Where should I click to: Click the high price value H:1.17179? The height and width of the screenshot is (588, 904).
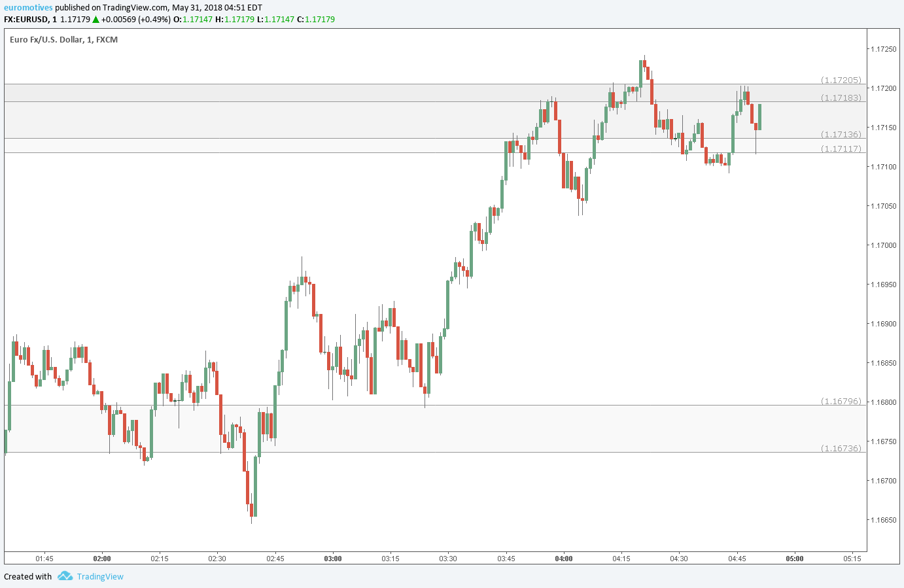(x=235, y=20)
